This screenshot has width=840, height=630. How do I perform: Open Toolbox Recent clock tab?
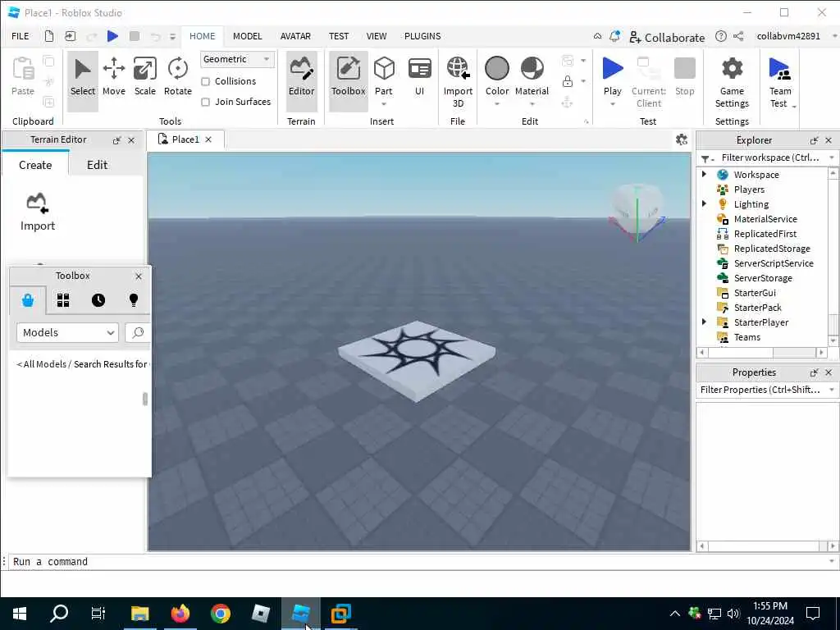(98, 300)
